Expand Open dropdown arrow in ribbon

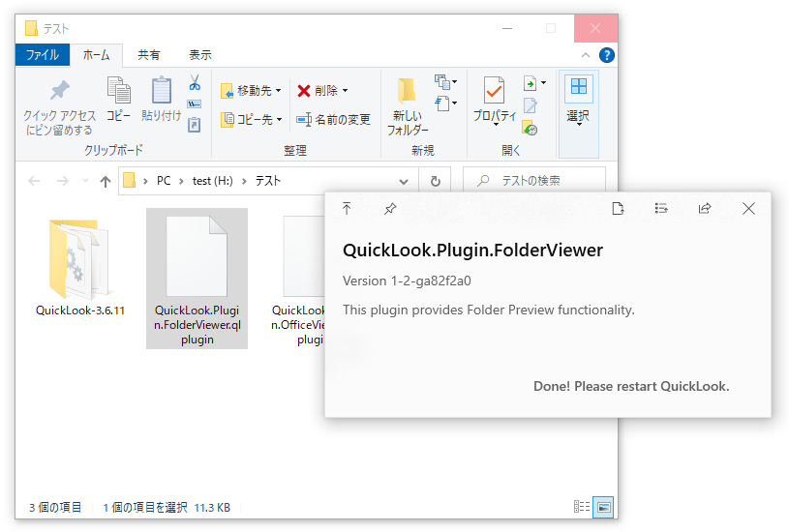point(543,83)
